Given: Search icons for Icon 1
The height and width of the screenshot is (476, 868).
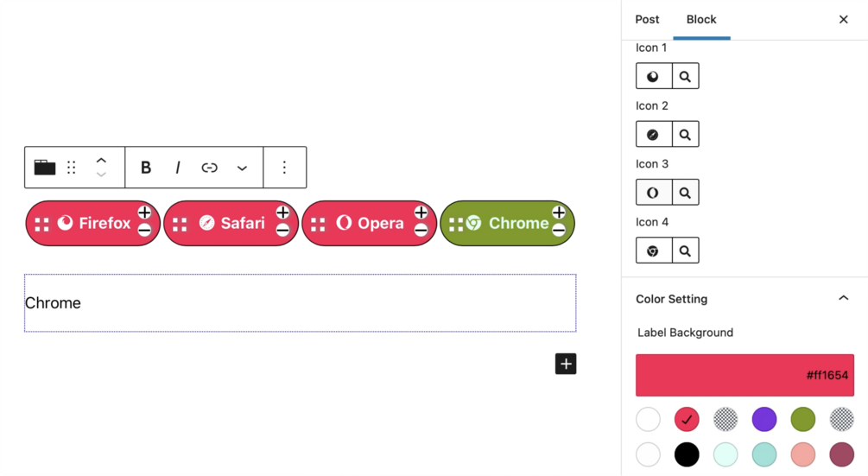Looking at the screenshot, I should click(x=685, y=76).
